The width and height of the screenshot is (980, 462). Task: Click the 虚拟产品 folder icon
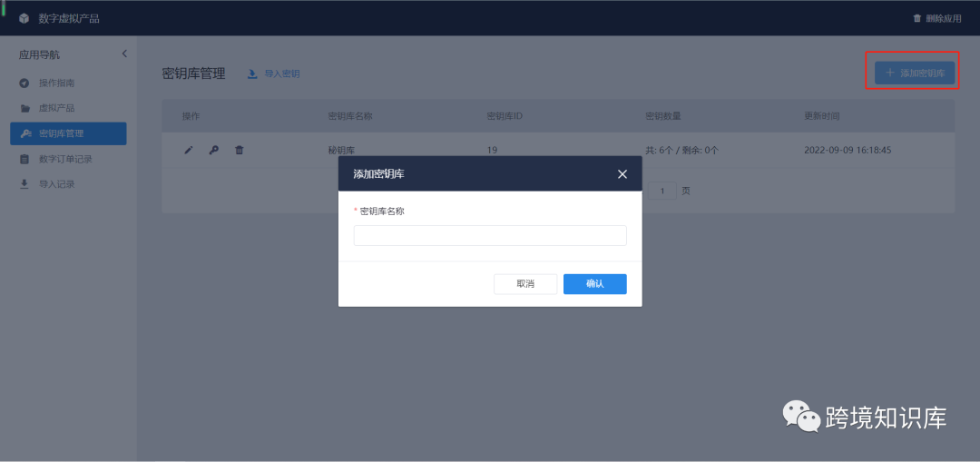click(24, 108)
